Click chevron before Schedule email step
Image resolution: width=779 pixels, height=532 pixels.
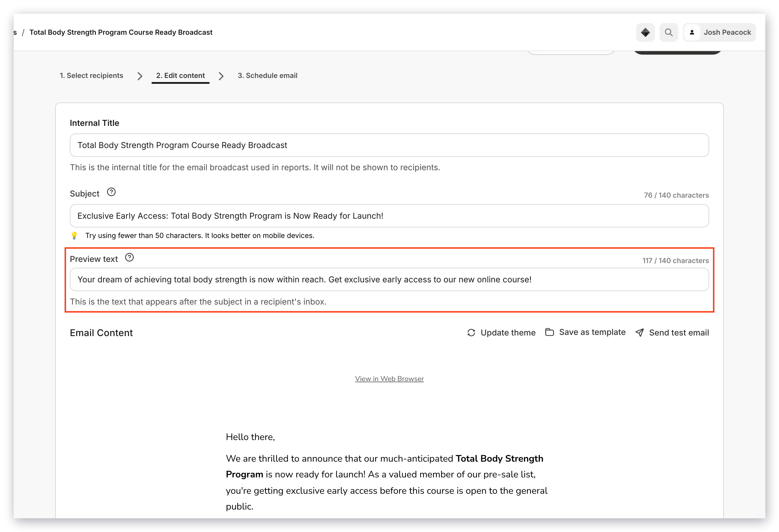click(x=221, y=76)
